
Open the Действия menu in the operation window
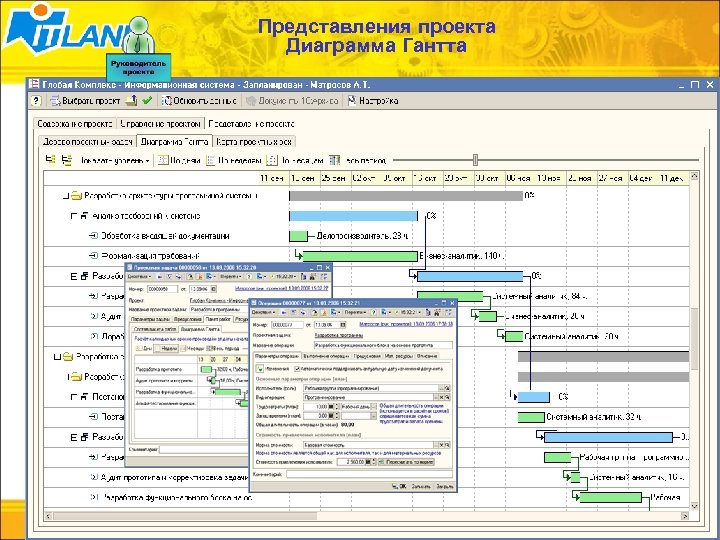264,312
